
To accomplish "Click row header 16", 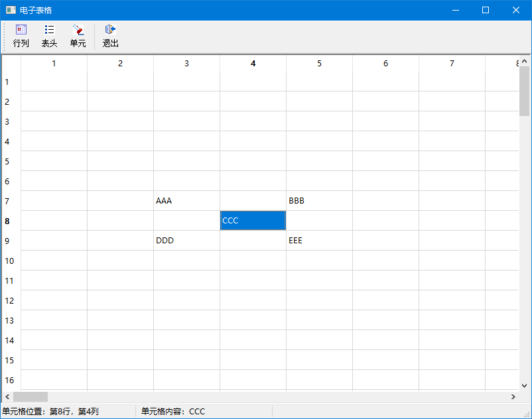I will coord(11,380).
